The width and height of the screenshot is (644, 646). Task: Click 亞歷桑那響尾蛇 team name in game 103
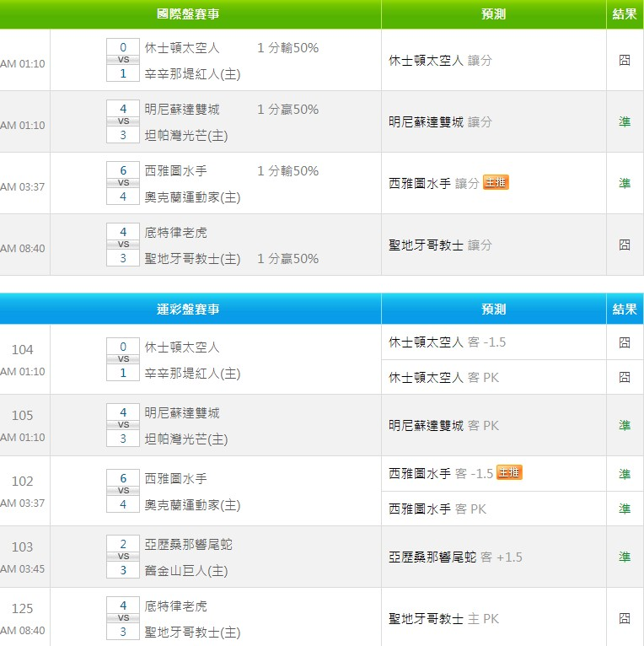188,545
